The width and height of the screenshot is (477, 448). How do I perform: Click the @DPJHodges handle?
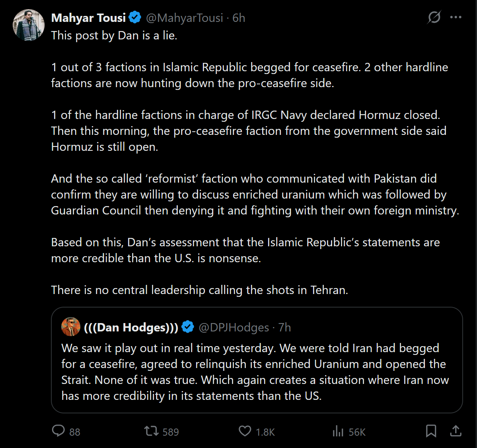(x=234, y=327)
